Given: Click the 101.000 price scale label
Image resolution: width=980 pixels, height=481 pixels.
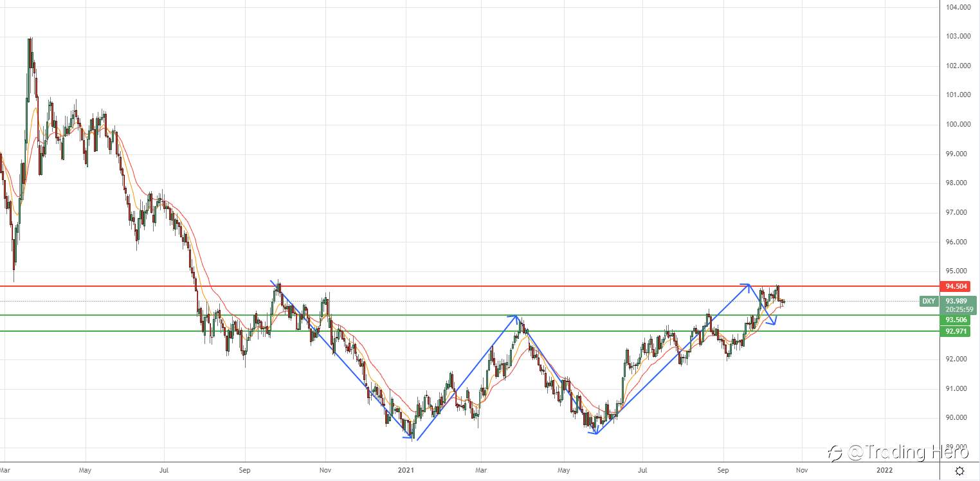Looking at the screenshot, I should tap(958, 95).
